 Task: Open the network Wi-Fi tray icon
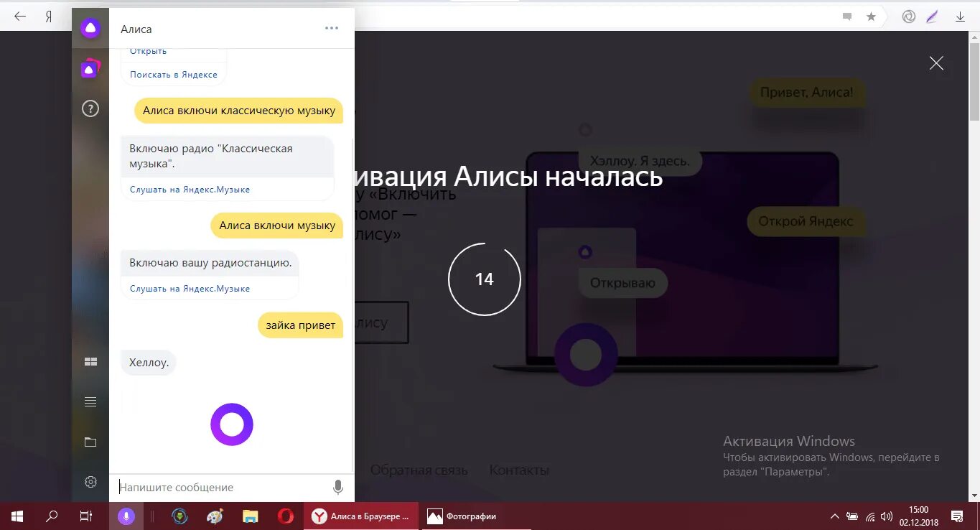870,516
